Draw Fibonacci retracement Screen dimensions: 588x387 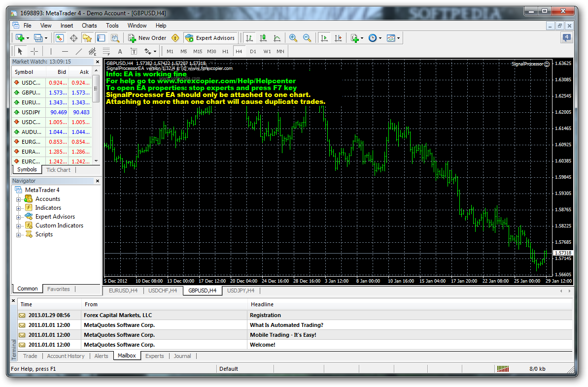(106, 51)
